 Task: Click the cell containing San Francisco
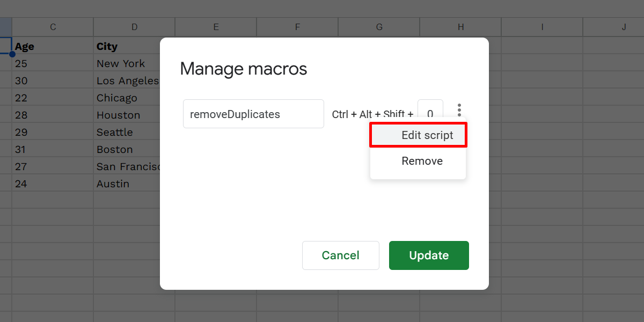[x=129, y=166]
